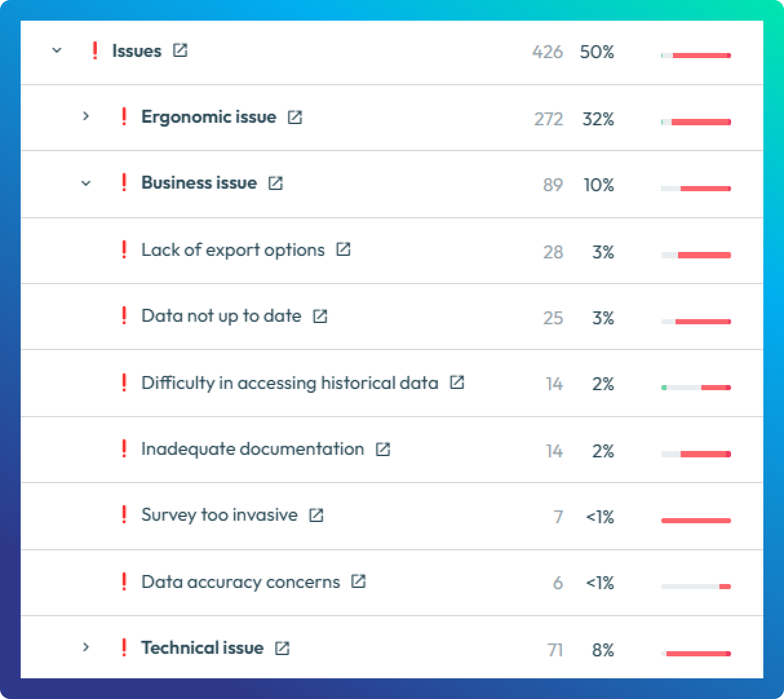Click the 426 count for Issues
The image size is (784, 699).
(x=547, y=52)
